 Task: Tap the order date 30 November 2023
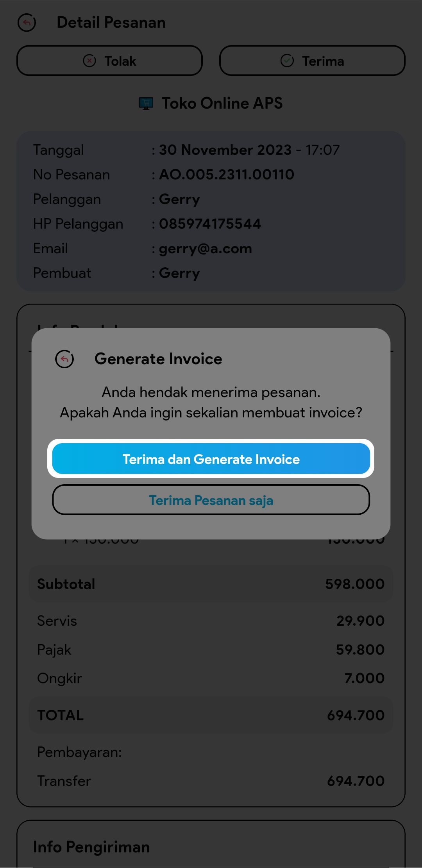tap(225, 150)
